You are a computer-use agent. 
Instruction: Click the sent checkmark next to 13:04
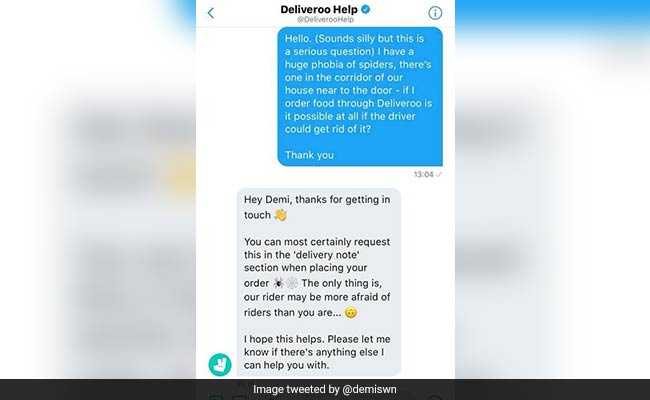coord(439,175)
